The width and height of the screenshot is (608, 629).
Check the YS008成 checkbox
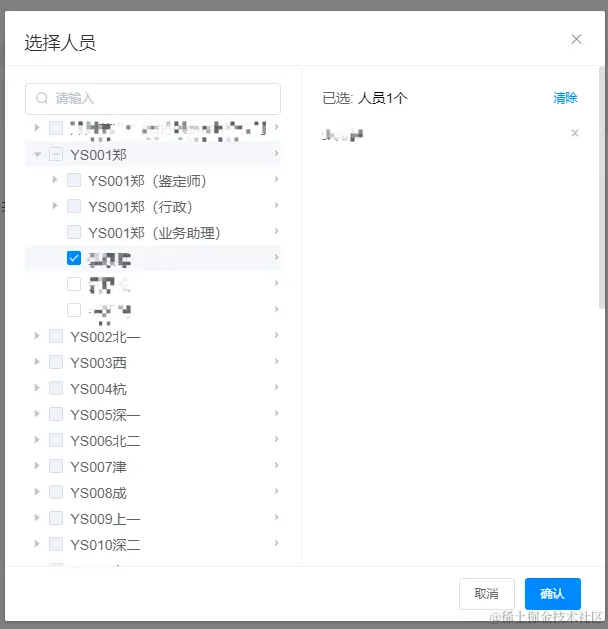pyautogui.click(x=56, y=492)
